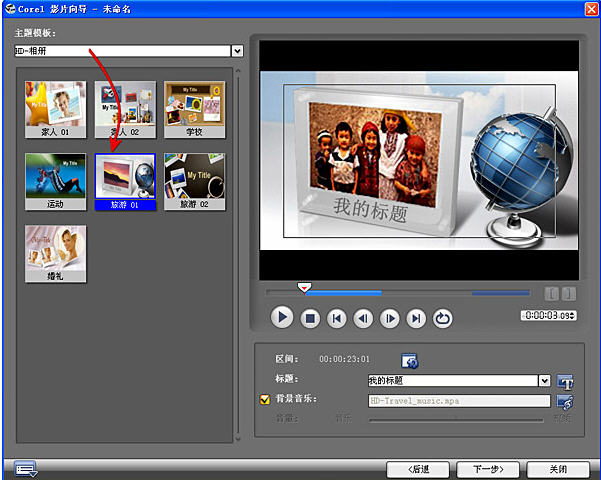The image size is (601, 480).
Task: Open duration settings icon beside 区间
Action: click(409, 361)
